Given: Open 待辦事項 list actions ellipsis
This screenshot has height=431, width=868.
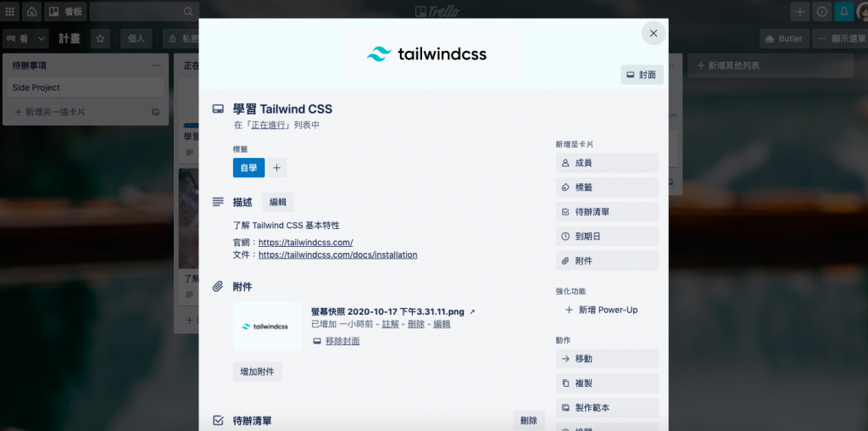Looking at the screenshot, I should (157, 65).
